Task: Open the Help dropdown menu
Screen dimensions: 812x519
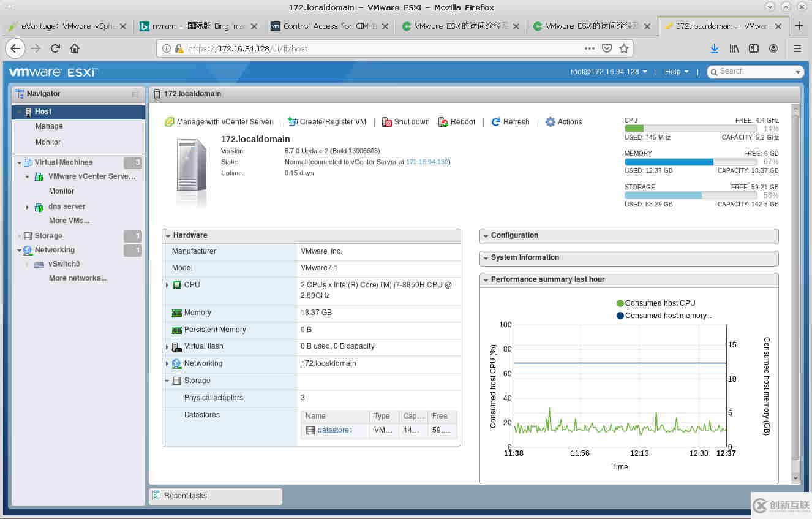Action: [676, 72]
